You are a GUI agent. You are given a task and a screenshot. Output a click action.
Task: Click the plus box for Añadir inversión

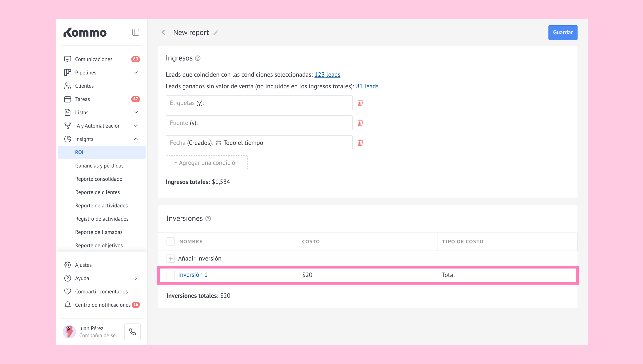coord(170,259)
